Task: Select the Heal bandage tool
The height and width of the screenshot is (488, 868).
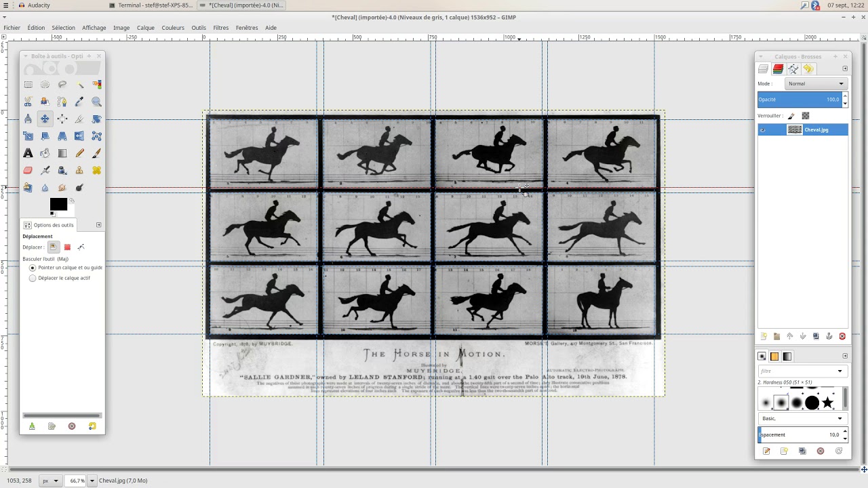Action: [96, 170]
